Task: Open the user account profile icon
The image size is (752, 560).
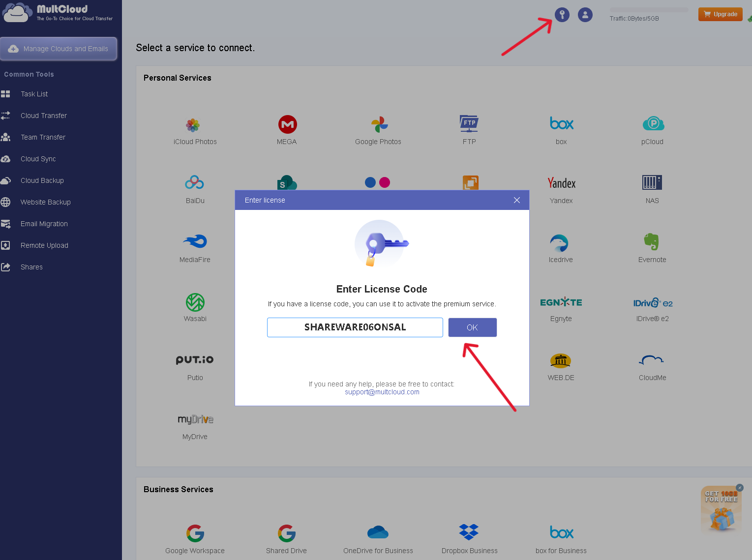Action: [x=585, y=15]
